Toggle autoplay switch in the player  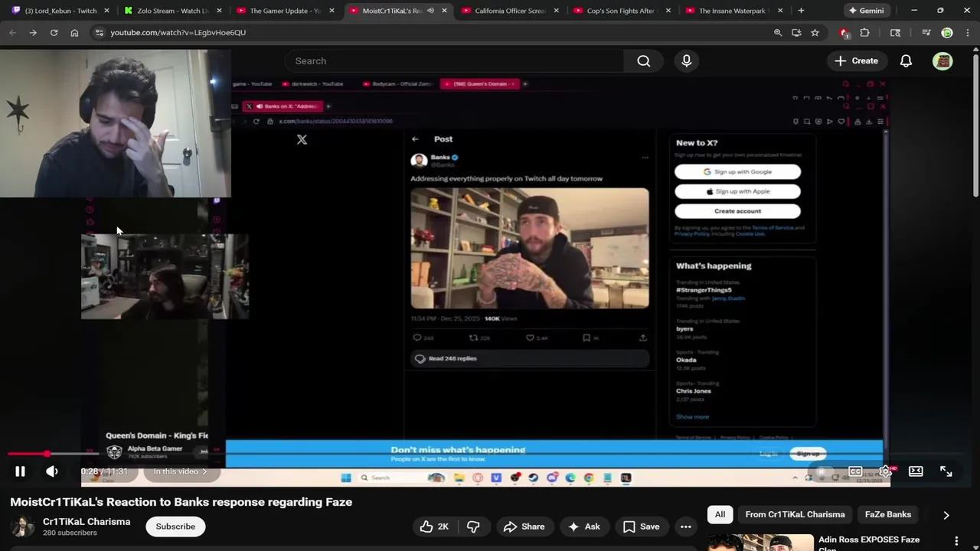pos(823,471)
